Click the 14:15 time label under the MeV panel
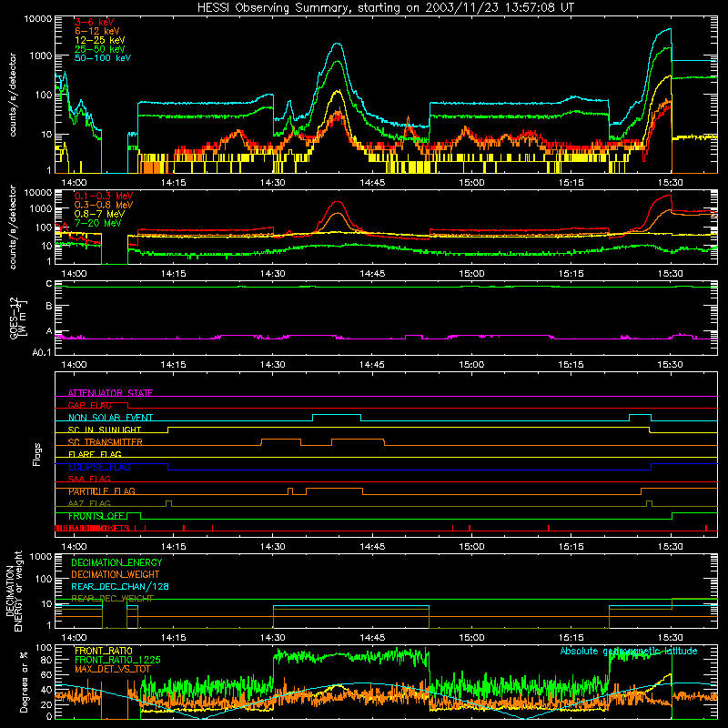The height and width of the screenshot is (728, 728). (174, 274)
